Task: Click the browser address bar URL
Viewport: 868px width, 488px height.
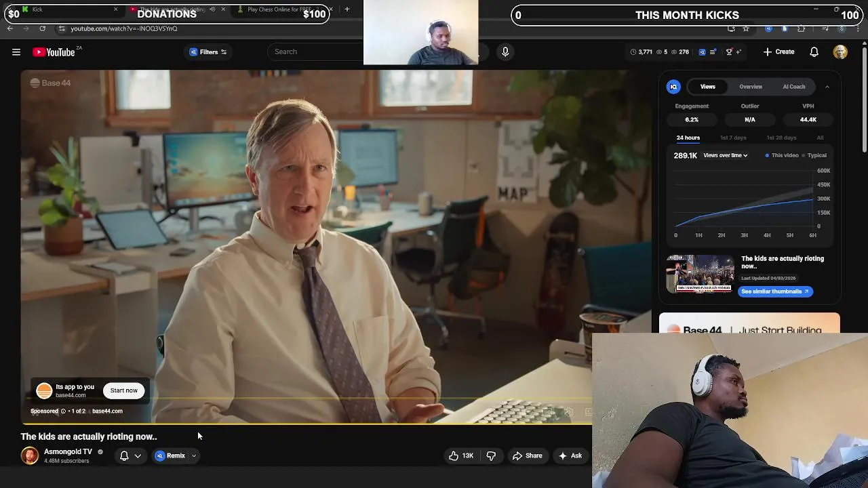Action: (124, 28)
